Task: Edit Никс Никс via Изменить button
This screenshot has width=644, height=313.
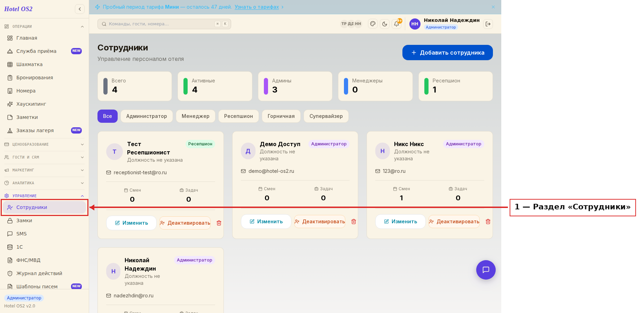Action: coord(400,222)
